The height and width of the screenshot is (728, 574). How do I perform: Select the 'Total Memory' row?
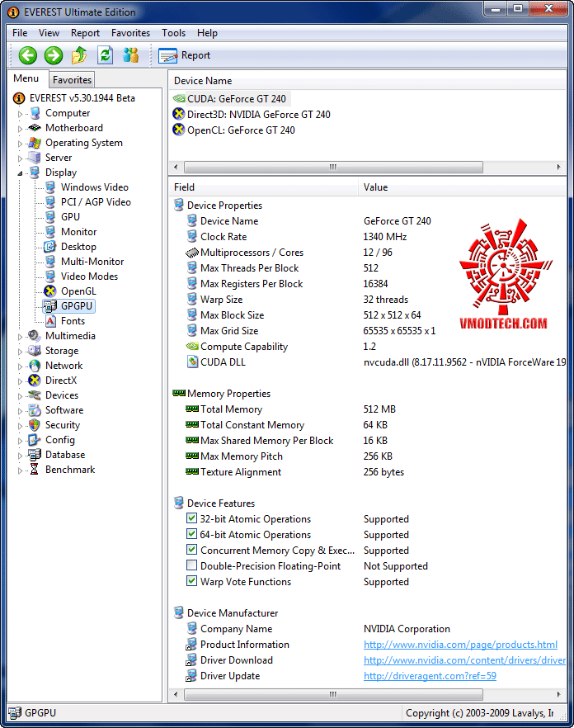[x=367, y=409]
